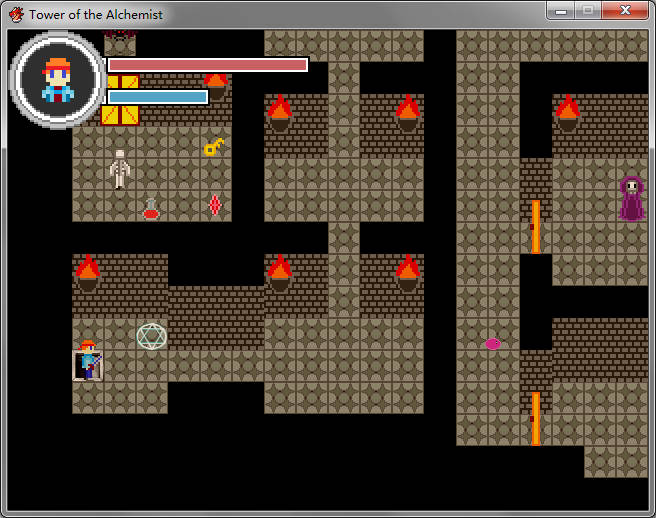Maximize the game window
This screenshot has width=656, height=518.
(x=588, y=11)
